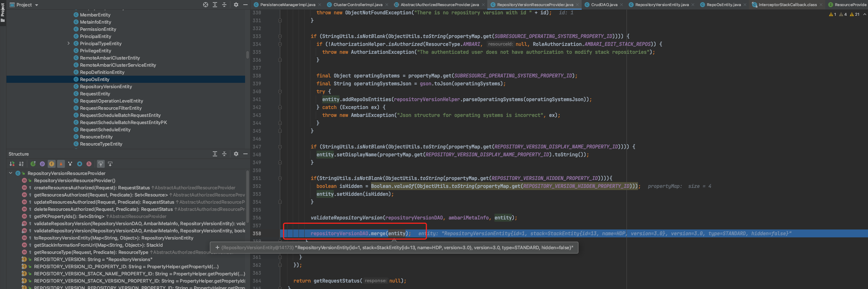The height and width of the screenshot is (289, 868).
Task: Toggle Show Inherited members icon
Action: [70, 164]
